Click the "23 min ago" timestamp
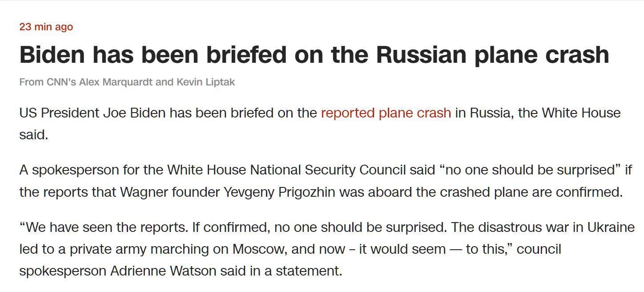Screen dimensions: 644x292 click(46, 27)
